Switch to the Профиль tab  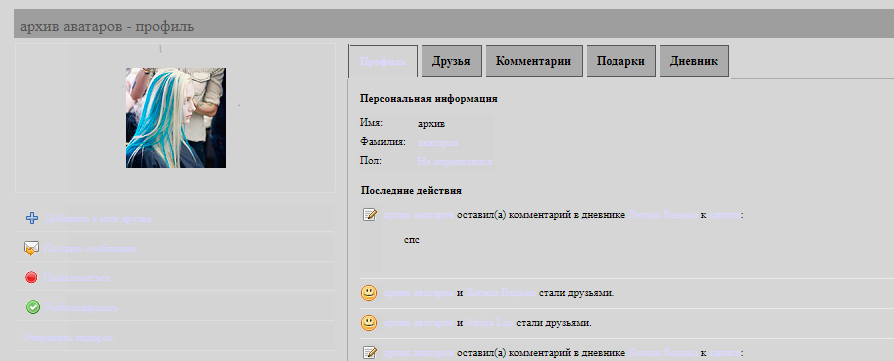coord(383,61)
